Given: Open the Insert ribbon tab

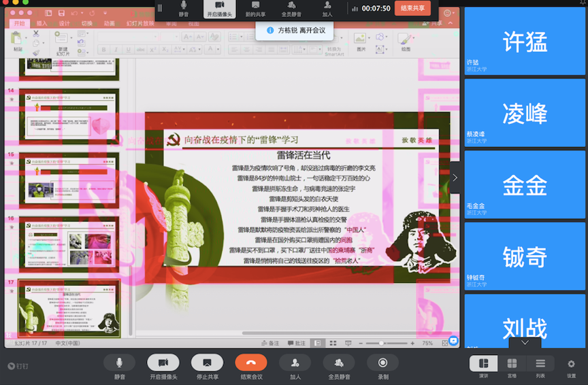Looking at the screenshot, I should point(42,23).
